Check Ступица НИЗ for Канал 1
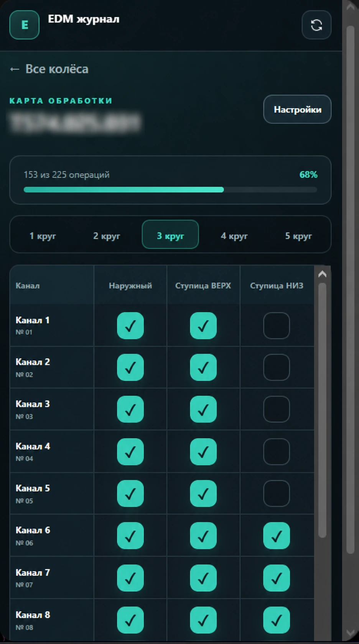 coord(277,326)
